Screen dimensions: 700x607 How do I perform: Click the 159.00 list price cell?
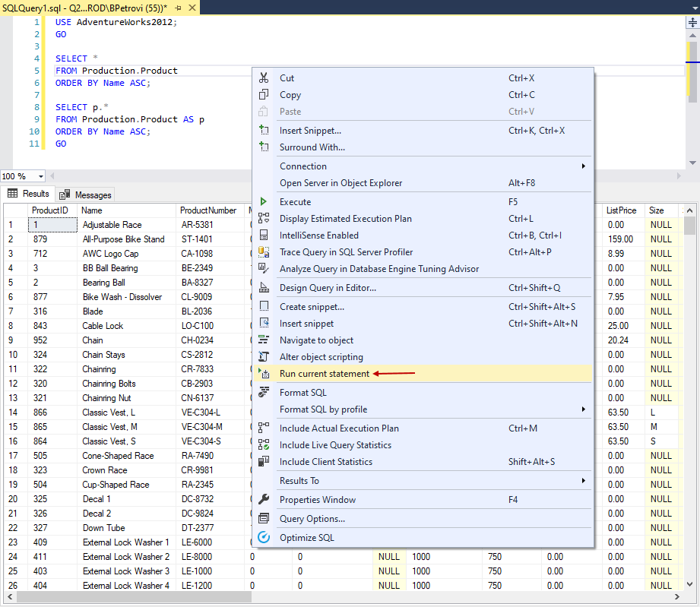[x=624, y=239]
